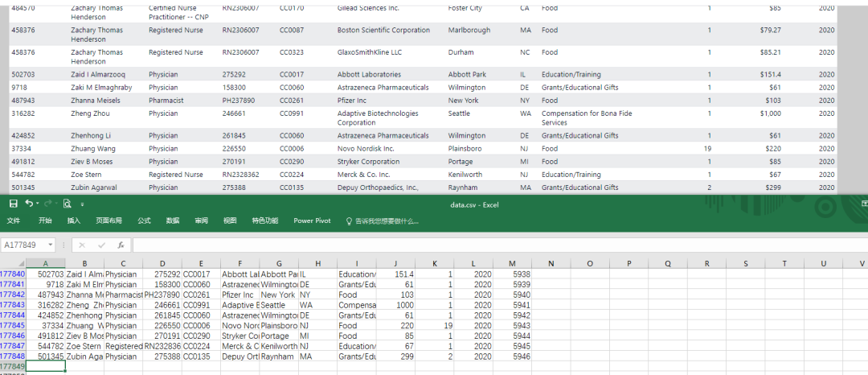
Task: Click Excel cell containing PH237890
Action: pyautogui.click(x=162, y=295)
